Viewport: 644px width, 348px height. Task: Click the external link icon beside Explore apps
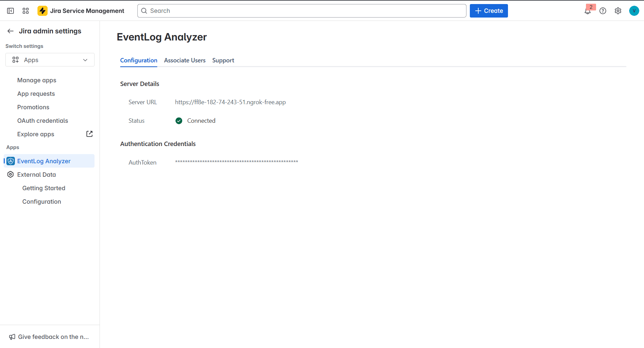pos(89,134)
